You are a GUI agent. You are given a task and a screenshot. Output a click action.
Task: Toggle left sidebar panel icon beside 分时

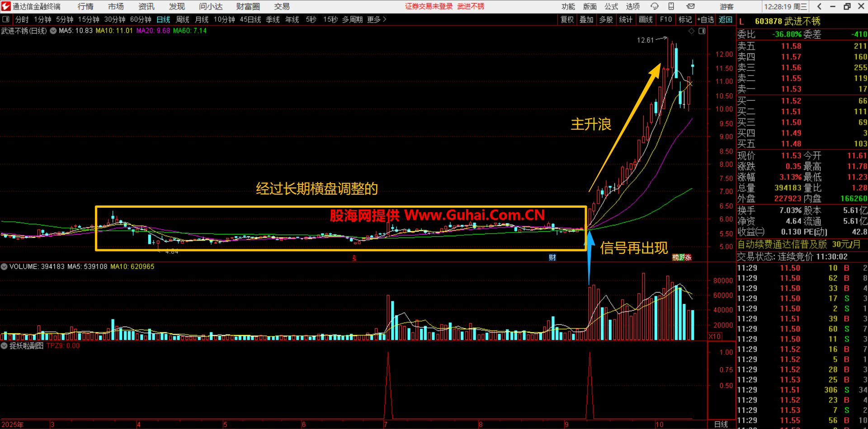click(6, 19)
